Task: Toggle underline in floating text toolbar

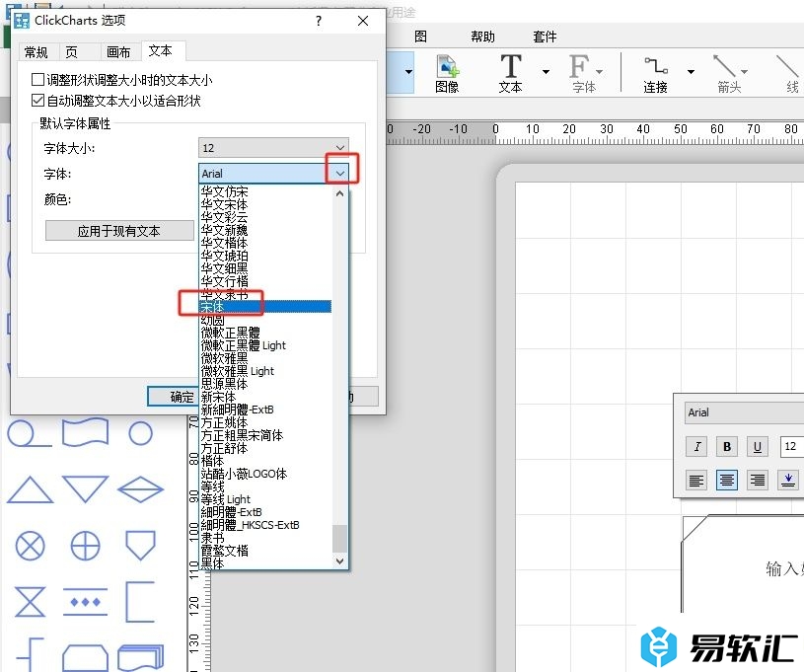Action: (x=758, y=446)
